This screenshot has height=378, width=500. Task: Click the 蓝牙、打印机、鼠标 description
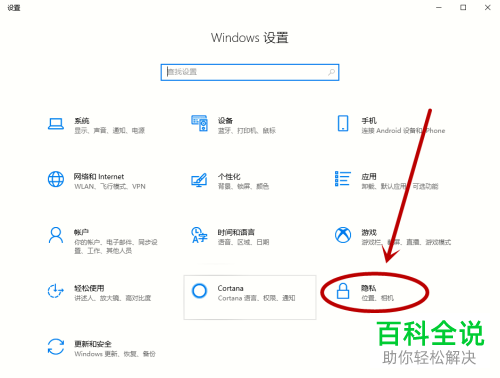247,131
